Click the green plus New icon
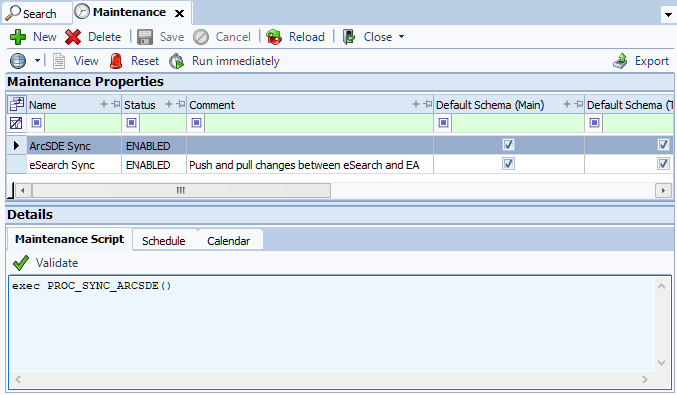The height and width of the screenshot is (395, 677). 18,37
